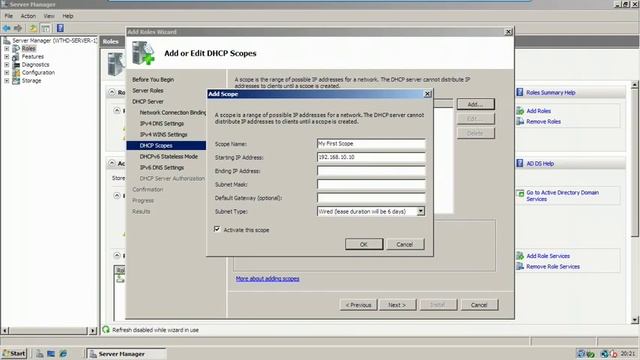This screenshot has height=360, width=640.
Task: Select the Before You Begin step
Action: click(x=153, y=79)
